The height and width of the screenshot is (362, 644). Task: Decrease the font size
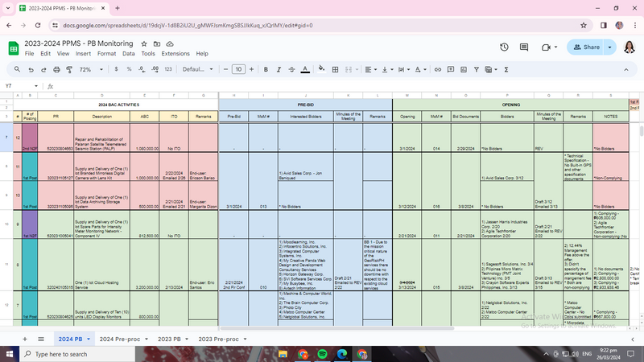225,70
